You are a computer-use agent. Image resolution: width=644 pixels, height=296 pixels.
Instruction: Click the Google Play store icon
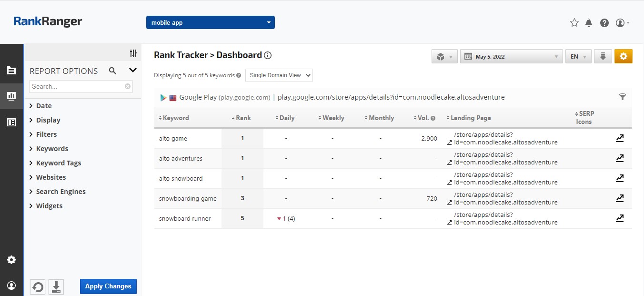163,97
